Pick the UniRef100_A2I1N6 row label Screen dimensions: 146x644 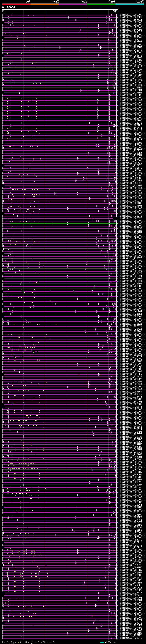131,186
